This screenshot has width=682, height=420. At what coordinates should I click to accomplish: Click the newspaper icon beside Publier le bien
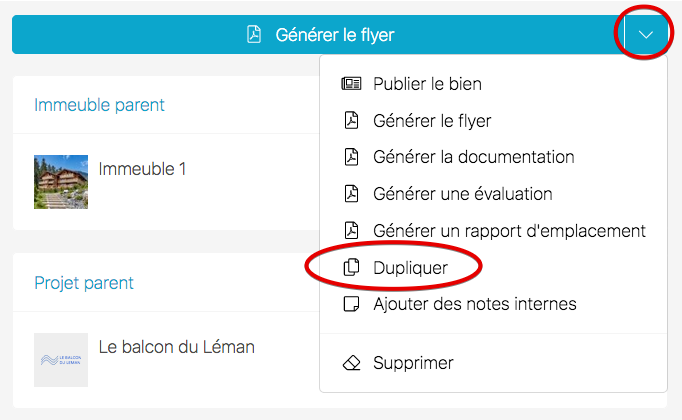point(350,84)
